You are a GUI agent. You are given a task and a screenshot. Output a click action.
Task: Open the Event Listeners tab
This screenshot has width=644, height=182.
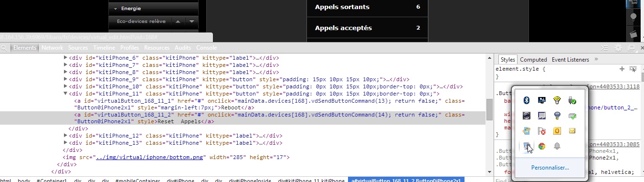[570, 60]
